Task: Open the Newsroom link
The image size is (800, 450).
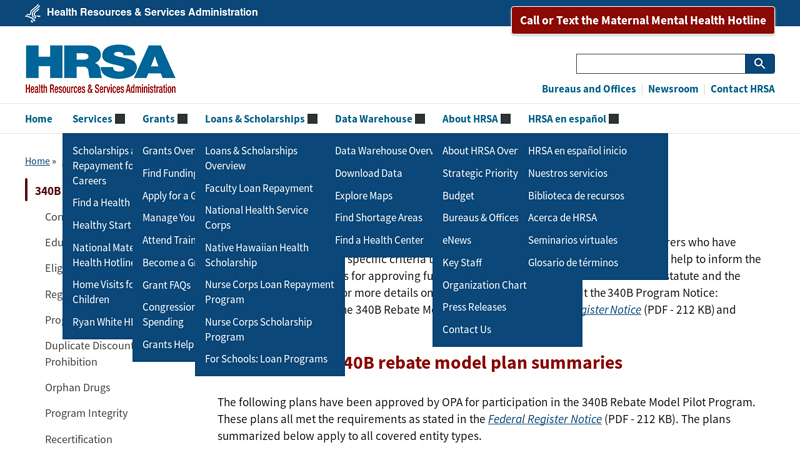Action: coord(673,89)
